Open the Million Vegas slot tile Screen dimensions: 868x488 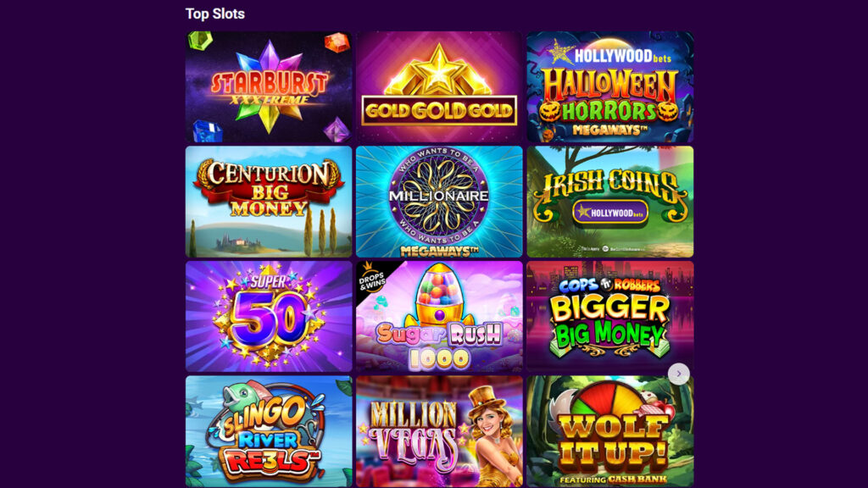coord(439,431)
